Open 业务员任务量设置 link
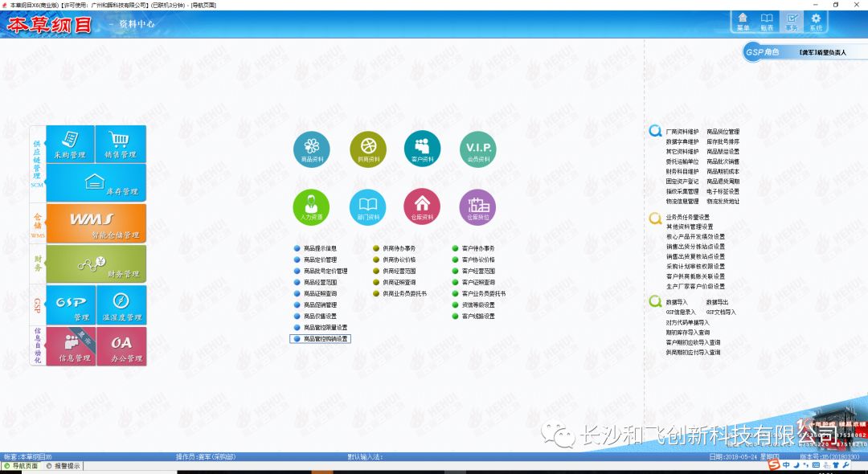This screenshot has height=474, width=868. point(687,218)
